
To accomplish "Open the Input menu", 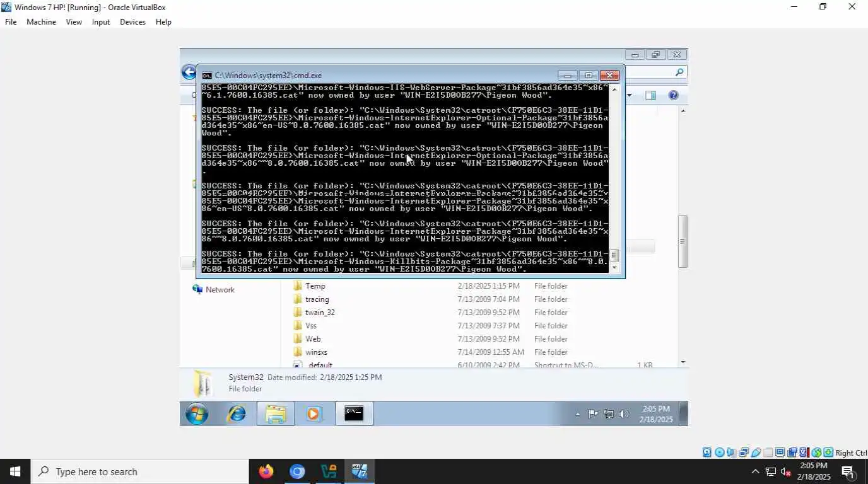I will click(101, 22).
